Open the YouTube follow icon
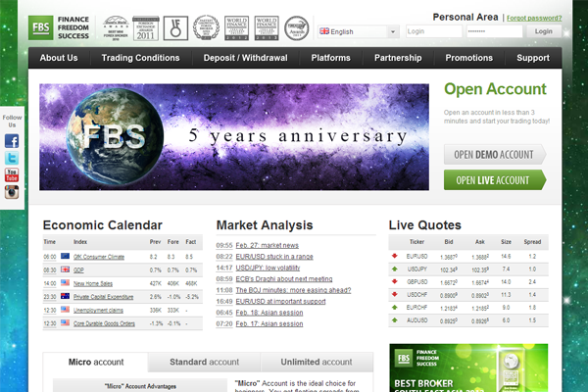588x392 pixels. (x=12, y=174)
